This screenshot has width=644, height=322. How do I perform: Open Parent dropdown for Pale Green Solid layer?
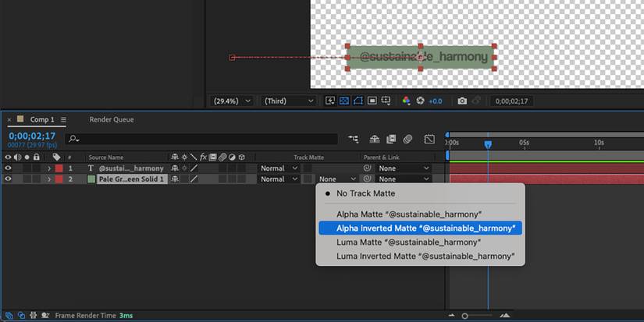404,179
